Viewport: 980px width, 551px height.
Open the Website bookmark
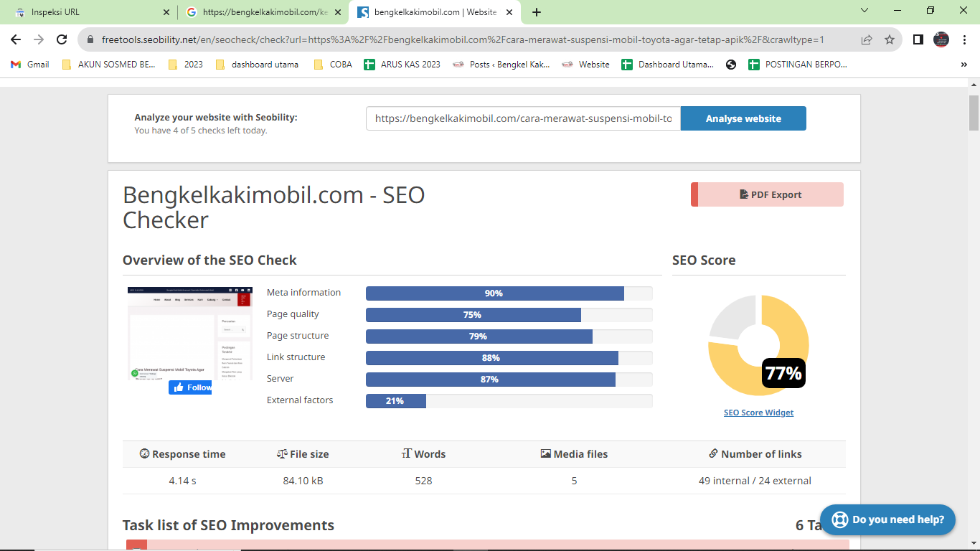(x=585, y=65)
